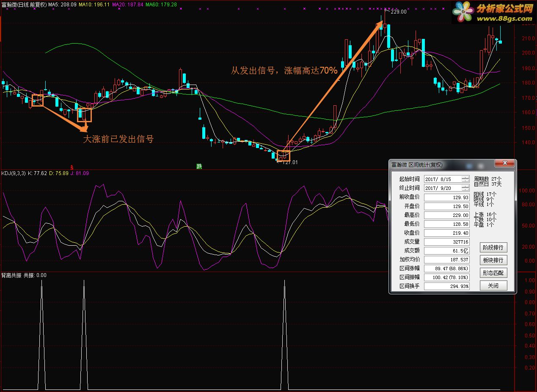This screenshot has width=537, height=392.
Task: Click the 共振: 0.00 value label
Action: (35, 275)
